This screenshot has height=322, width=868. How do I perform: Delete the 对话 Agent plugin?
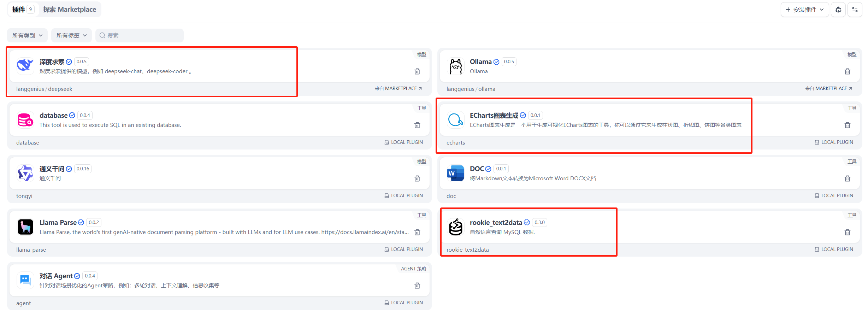pyautogui.click(x=417, y=286)
